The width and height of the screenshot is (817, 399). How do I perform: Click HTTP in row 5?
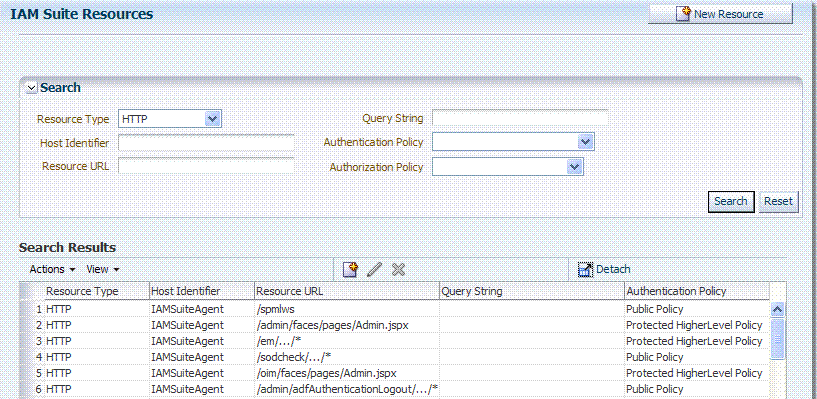point(59,373)
